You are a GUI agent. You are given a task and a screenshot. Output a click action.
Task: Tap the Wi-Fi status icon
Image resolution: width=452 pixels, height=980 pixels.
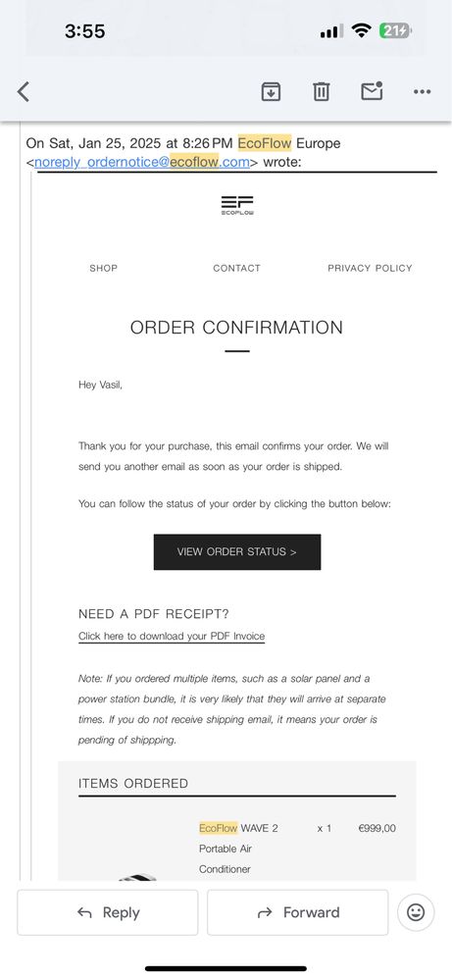point(361,30)
